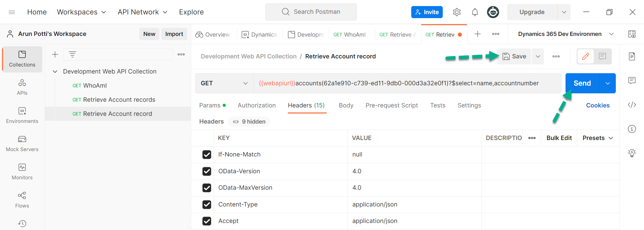This screenshot has width=644, height=230.
Task: Click the Import button
Action: [x=174, y=34]
